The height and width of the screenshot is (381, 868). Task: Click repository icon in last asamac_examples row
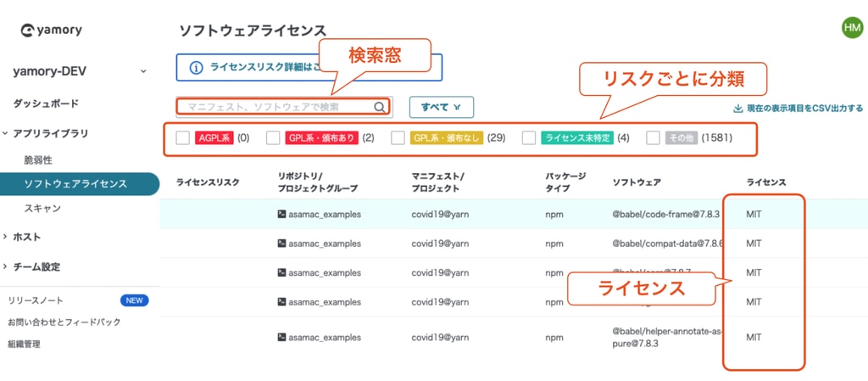click(281, 338)
